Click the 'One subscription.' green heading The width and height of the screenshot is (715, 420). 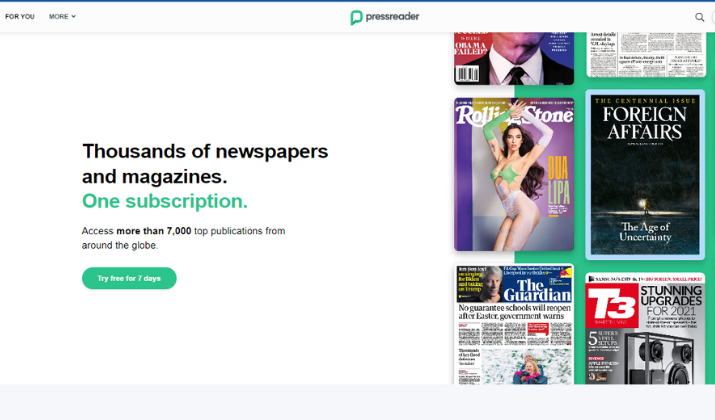[165, 201]
